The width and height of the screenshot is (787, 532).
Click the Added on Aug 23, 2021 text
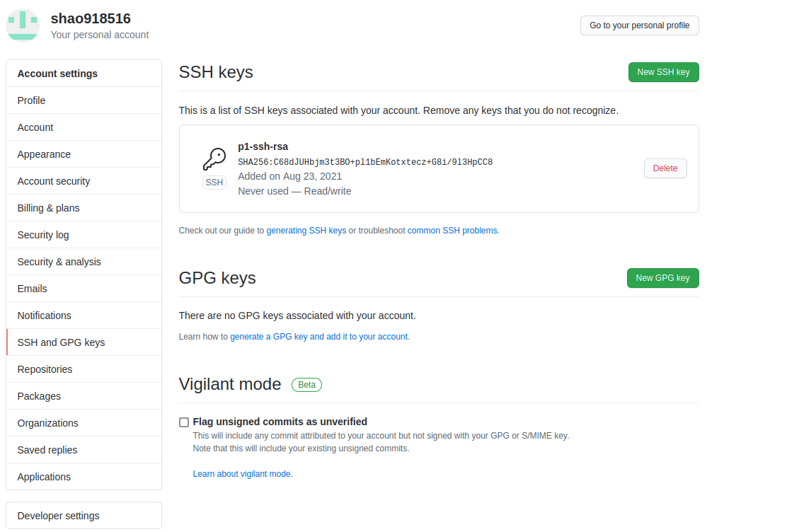pos(289,176)
